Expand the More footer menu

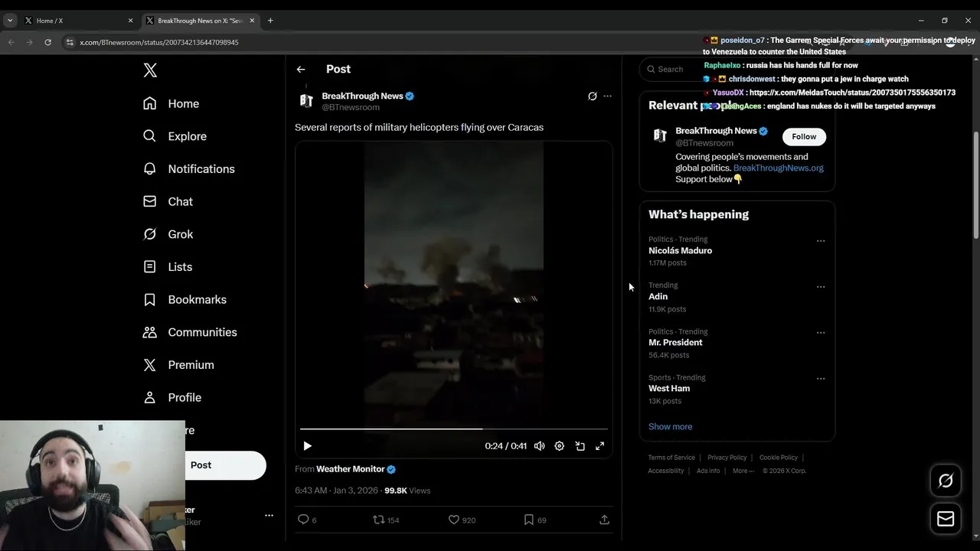point(743,471)
